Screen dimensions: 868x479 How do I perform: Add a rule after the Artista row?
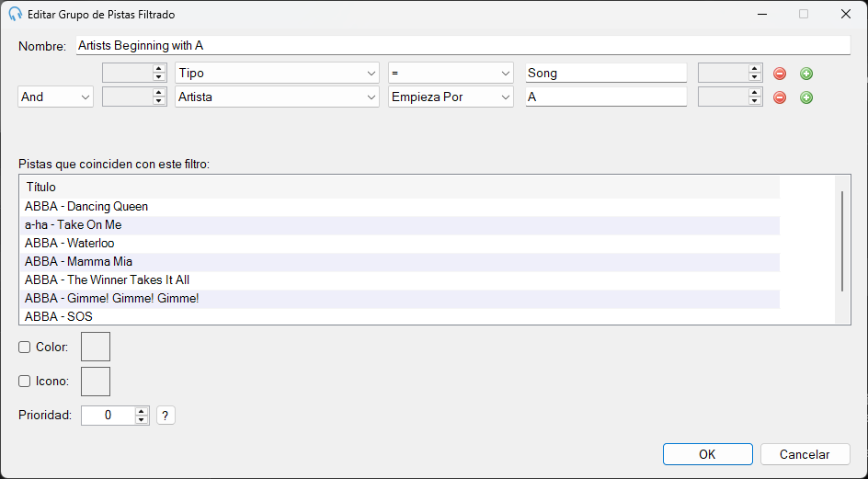[x=806, y=97]
